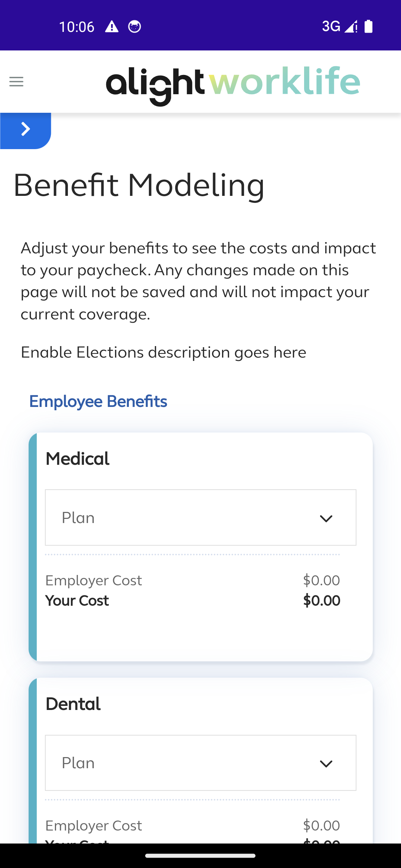The height and width of the screenshot is (868, 401).
Task: Expand the blue side panel arrow
Action: pyautogui.click(x=25, y=131)
